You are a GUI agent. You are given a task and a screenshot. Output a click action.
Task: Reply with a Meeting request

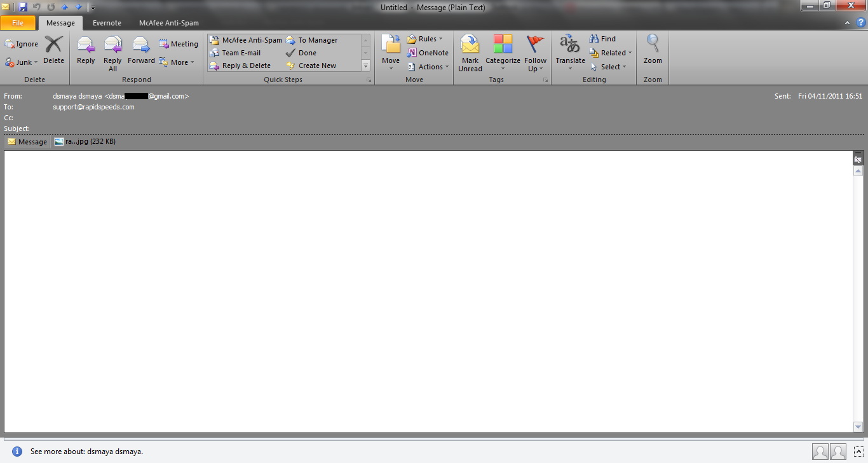178,44
